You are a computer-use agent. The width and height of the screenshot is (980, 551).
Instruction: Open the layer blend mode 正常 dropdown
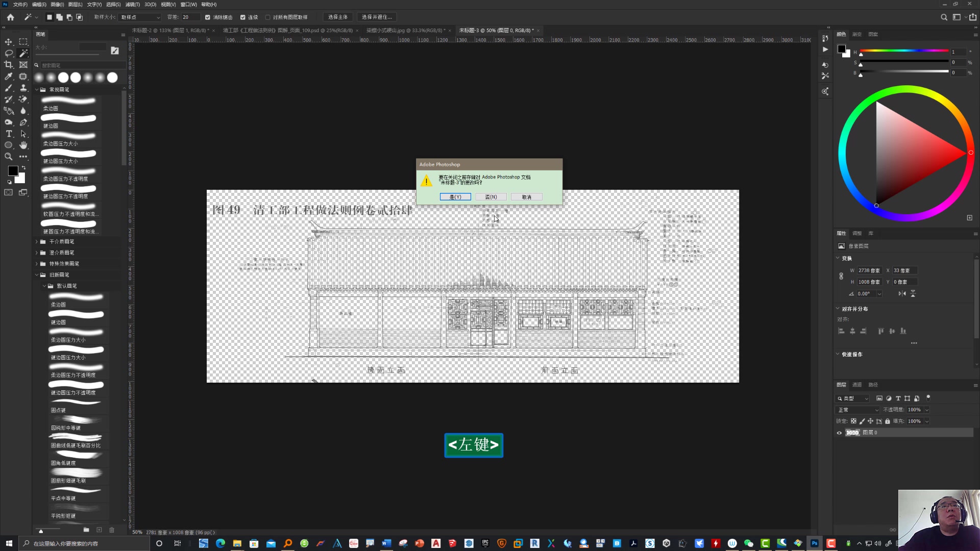858,409
